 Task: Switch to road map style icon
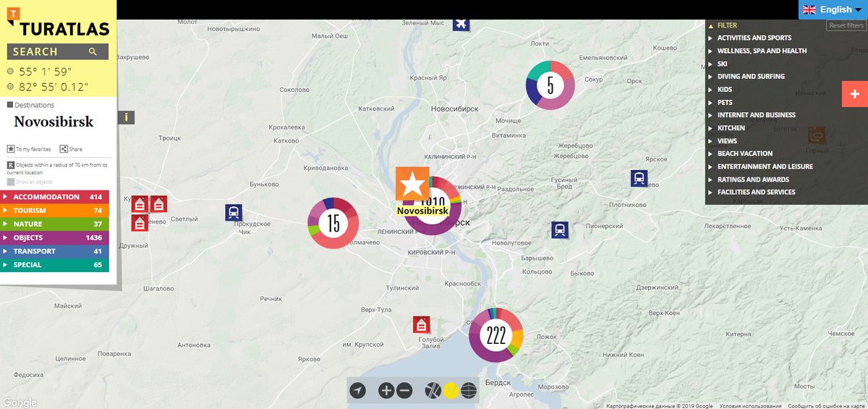point(433,391)
